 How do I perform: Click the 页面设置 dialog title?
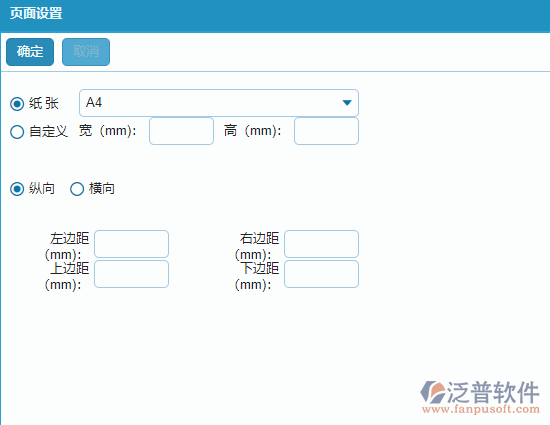36,14
